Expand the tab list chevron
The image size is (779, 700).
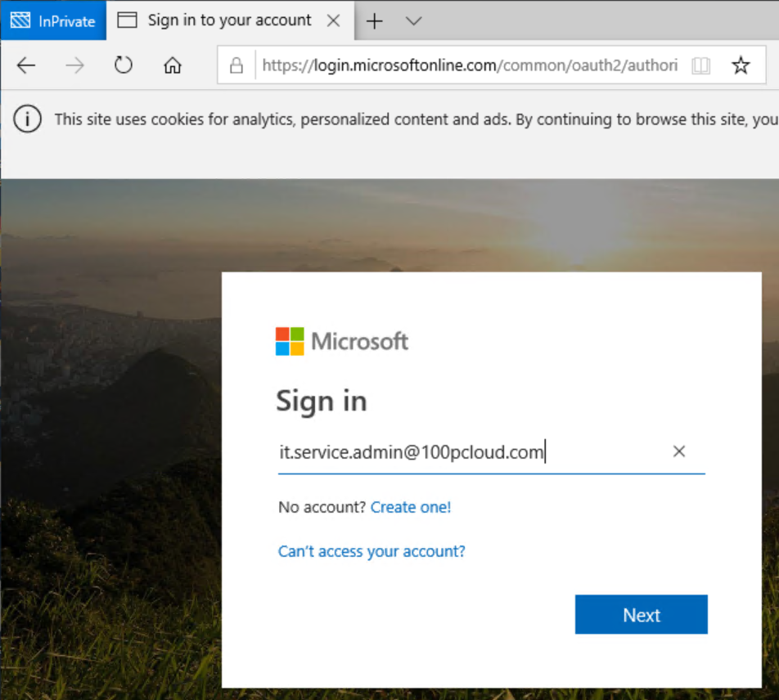[x=414, y=21]
